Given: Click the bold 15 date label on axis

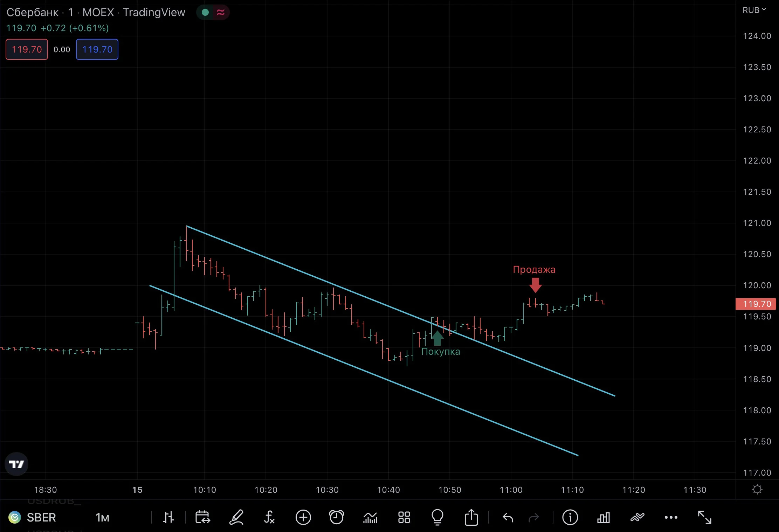Looking at the screenshot, I should click(137, 490).
